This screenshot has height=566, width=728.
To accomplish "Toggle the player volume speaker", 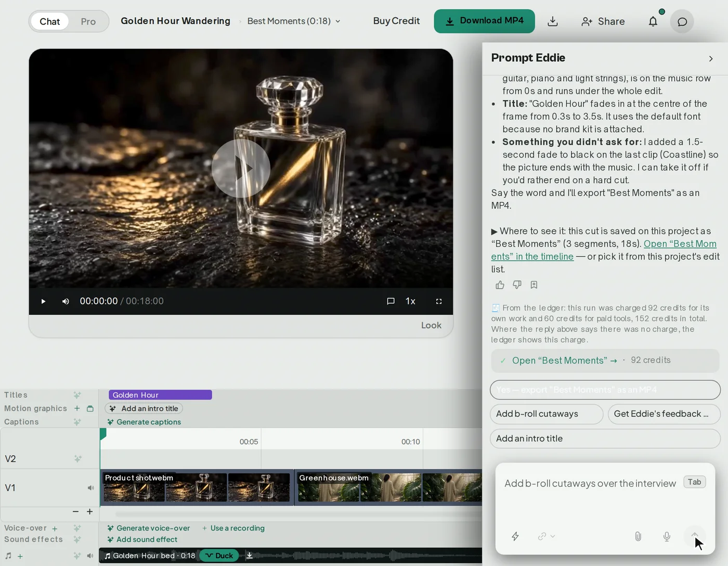I will (x=66, y=301).
